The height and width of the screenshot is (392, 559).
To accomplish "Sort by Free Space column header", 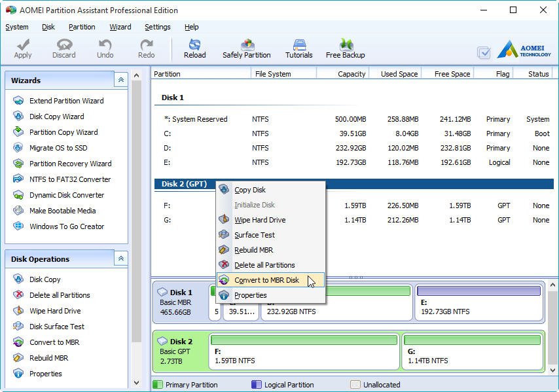I will 448,74.
